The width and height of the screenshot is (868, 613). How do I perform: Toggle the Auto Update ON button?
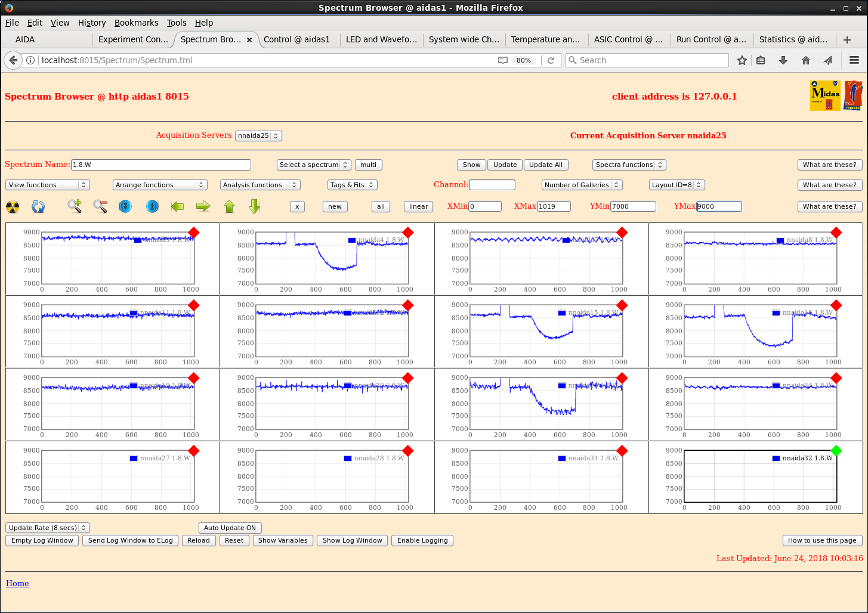point(230,528)
